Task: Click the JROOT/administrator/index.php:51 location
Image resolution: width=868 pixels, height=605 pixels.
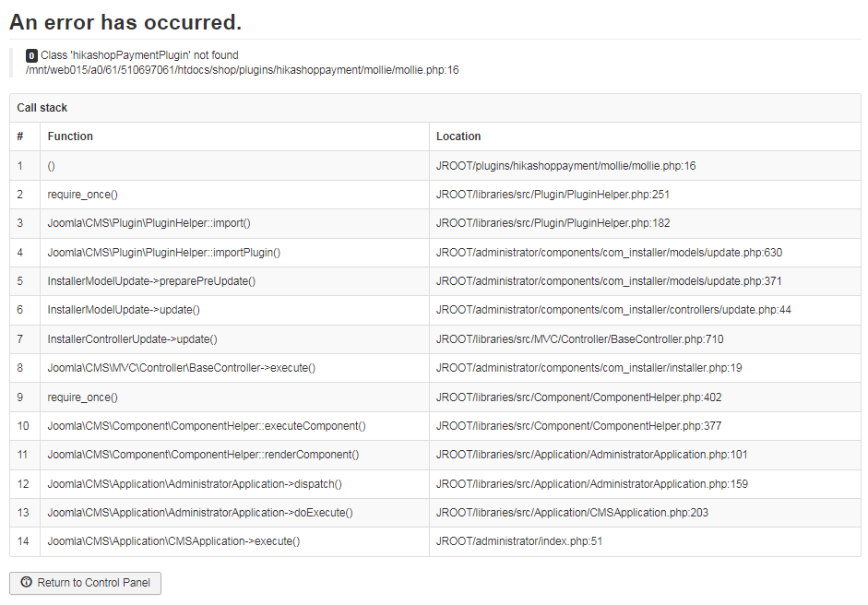Action: coord(519,541)
